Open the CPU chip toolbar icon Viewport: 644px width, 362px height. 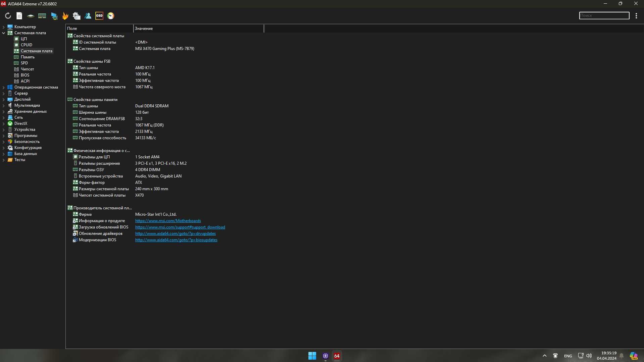(x=31, y=16)
